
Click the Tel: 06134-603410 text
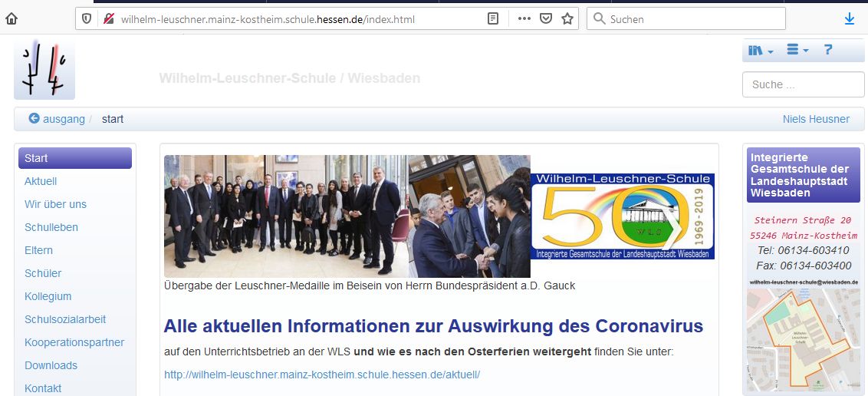click(x=804, y=250)
